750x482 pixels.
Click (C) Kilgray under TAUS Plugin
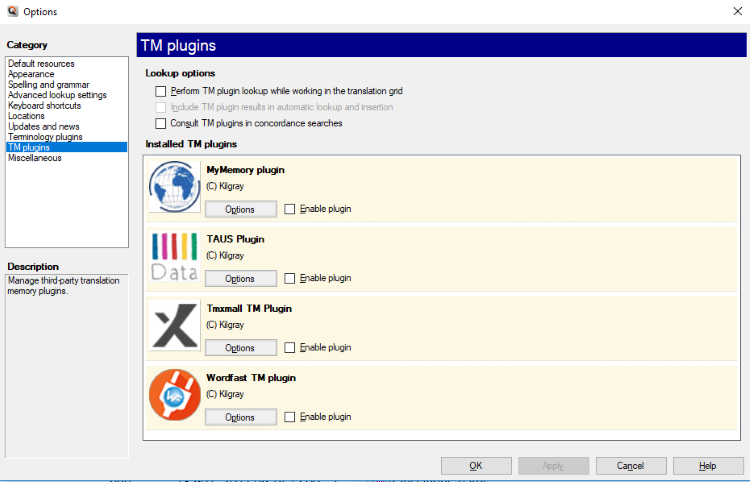[x=225, y=256]
